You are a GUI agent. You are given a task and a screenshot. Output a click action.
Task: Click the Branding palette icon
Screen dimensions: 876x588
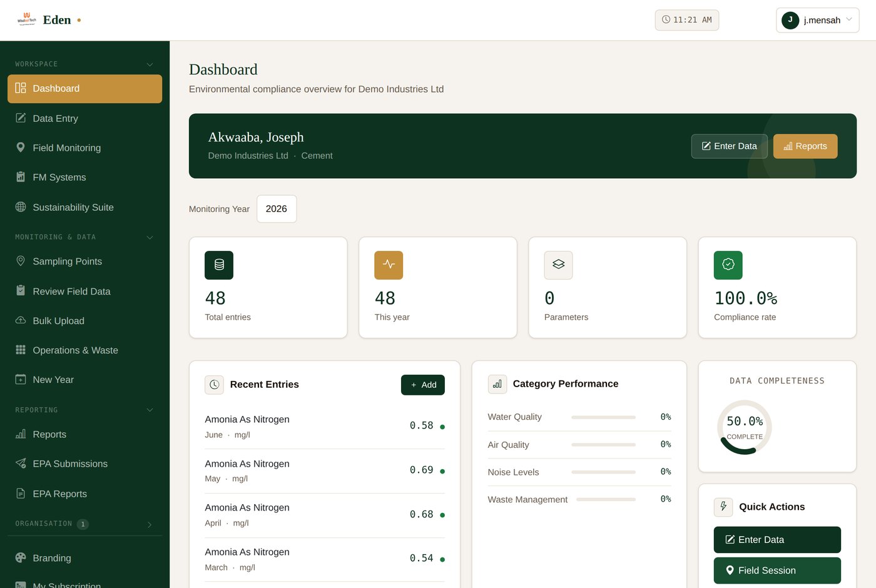click(21, 558)
